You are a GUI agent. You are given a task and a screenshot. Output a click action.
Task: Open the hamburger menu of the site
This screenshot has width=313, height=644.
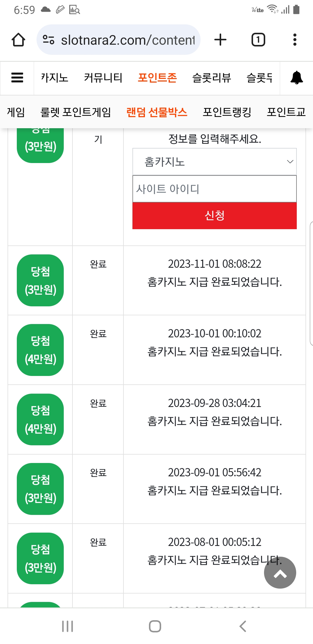click(17, 78)
